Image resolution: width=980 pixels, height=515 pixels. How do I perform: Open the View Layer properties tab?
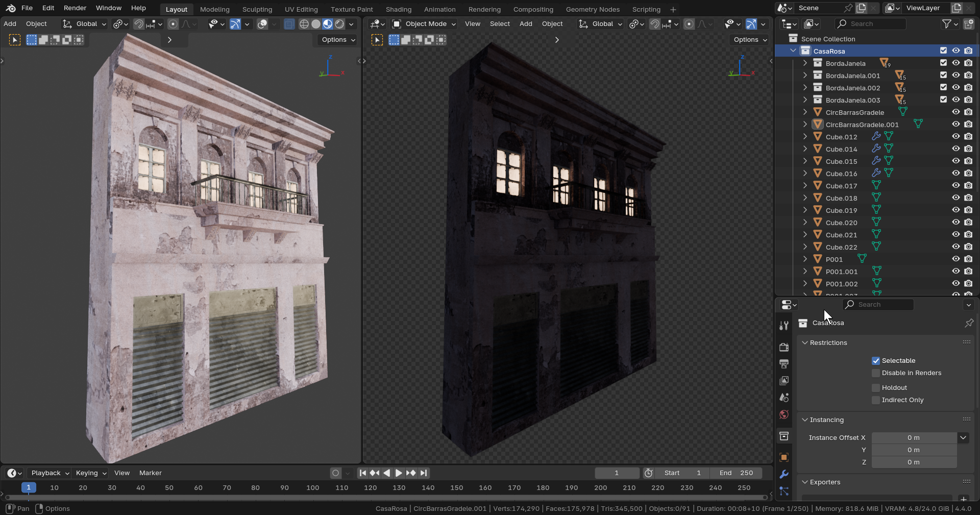pyautogui.click(x=784, y=381)
